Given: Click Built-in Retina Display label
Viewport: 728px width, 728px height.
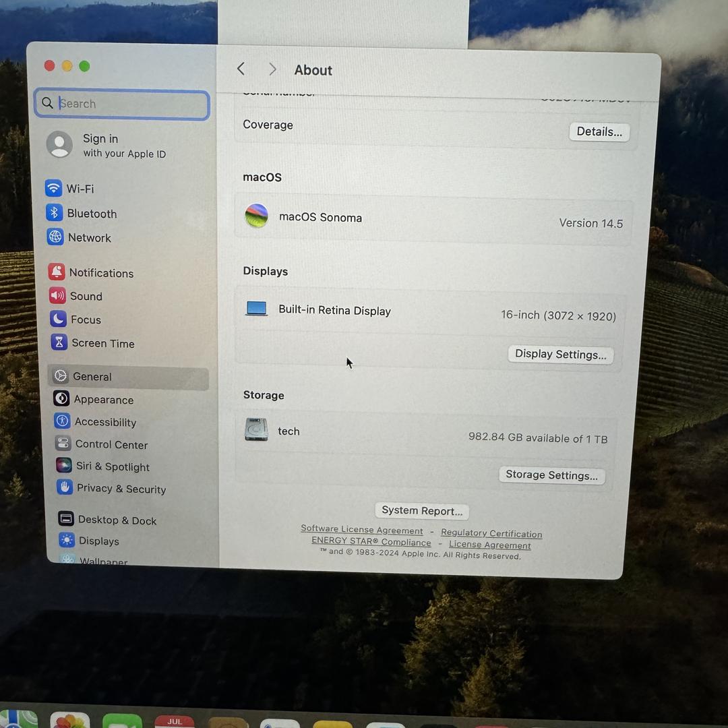Looking at the screenshot, I should tap(334, 311).
